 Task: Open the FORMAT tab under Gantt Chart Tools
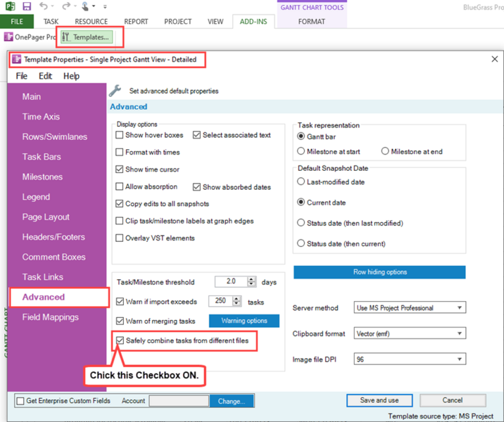(311, 22)
